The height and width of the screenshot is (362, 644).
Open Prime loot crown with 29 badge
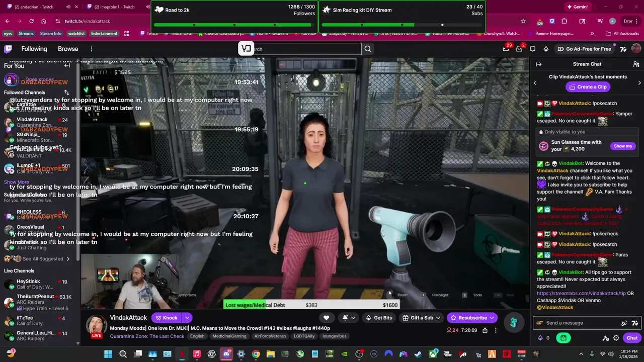coord(506,49)
